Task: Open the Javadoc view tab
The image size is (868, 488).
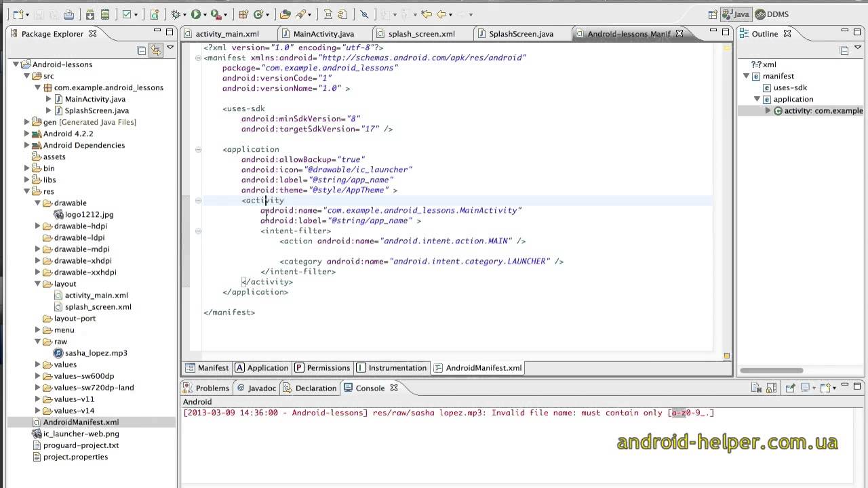Action: (x=256, y=388)
